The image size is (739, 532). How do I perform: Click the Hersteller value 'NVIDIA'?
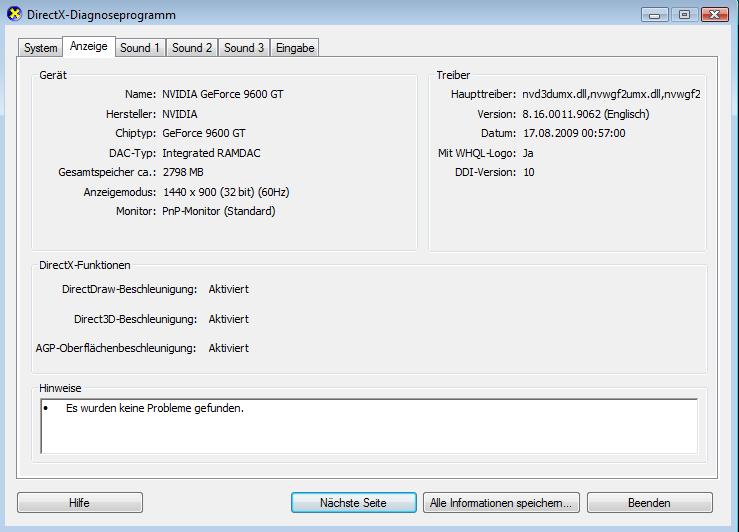(x=180, y=114)
